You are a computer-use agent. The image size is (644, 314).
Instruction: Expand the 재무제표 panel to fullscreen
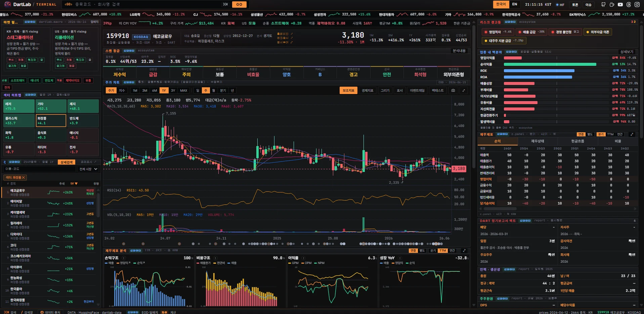coord(632,134)
